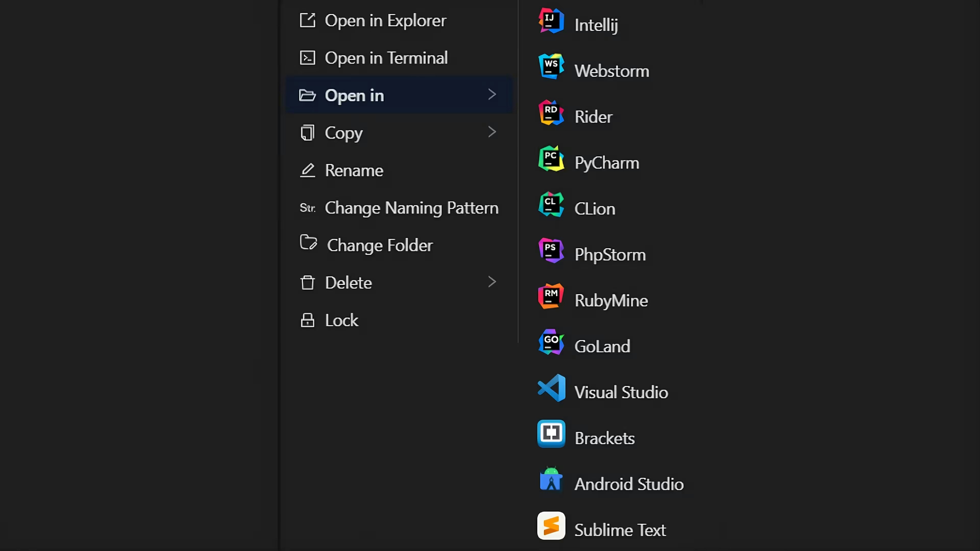This screenshot has width=980, height=551.
Task: Choose Change Folder
Action: tap(399, 245)
